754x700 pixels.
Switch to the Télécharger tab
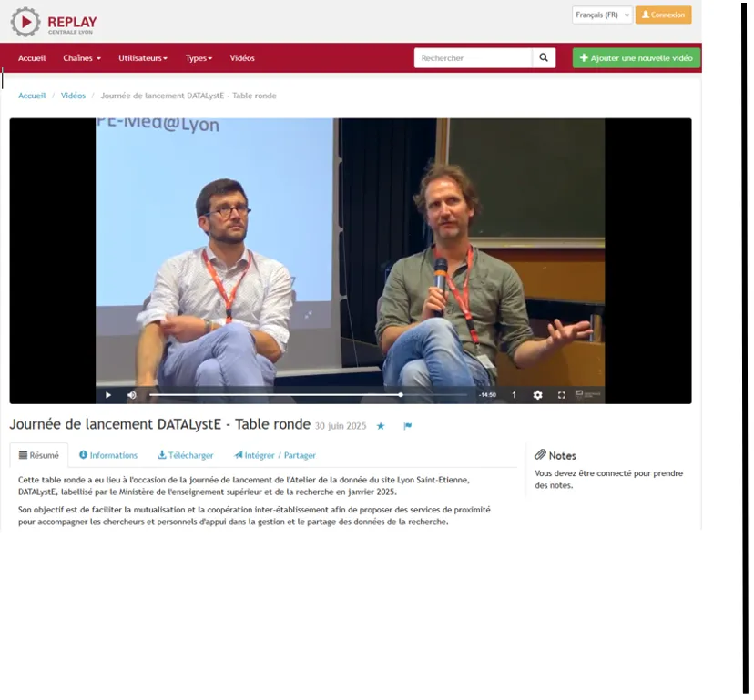point(186,455)
